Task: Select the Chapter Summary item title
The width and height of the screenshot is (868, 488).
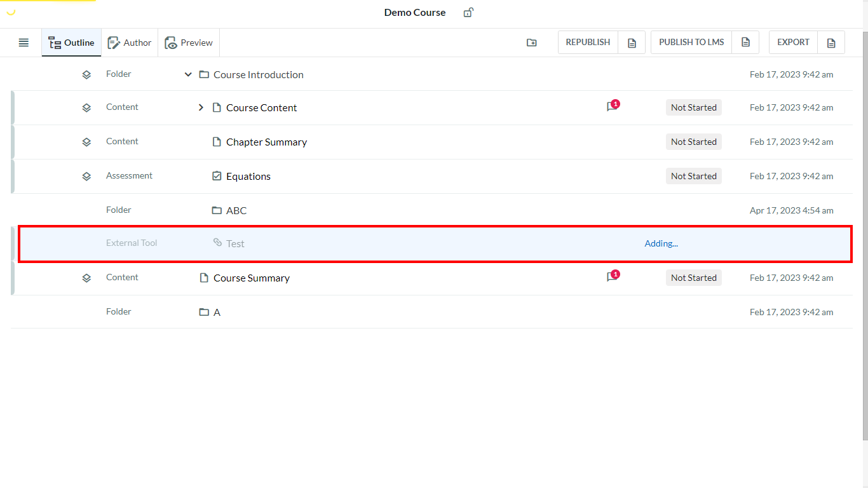Action: coord(266,142)
